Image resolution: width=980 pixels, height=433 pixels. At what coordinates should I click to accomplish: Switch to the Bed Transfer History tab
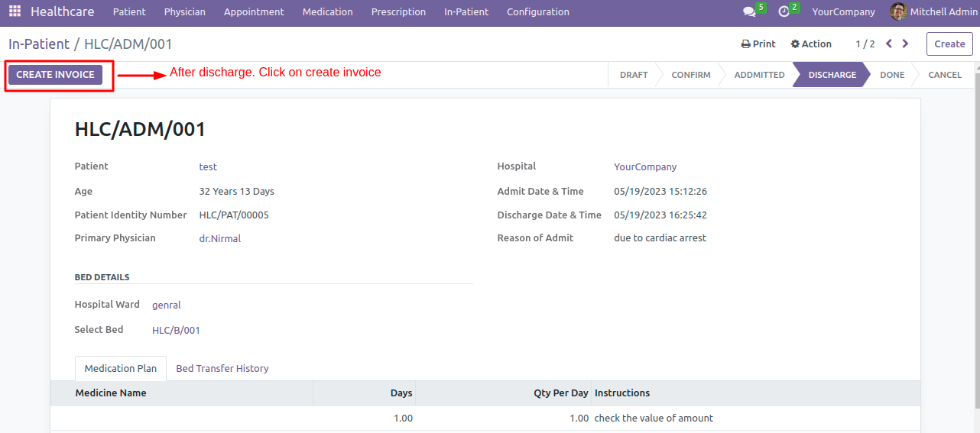(x=222, y=368)
